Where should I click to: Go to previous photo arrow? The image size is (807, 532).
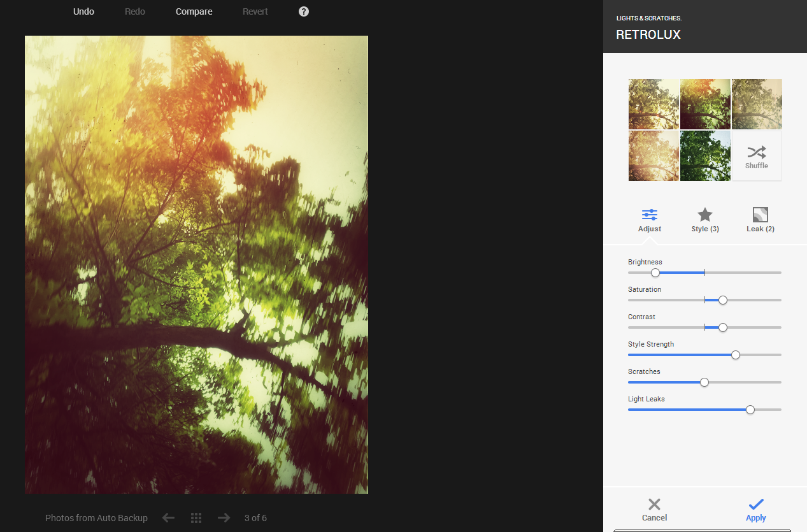168,518
